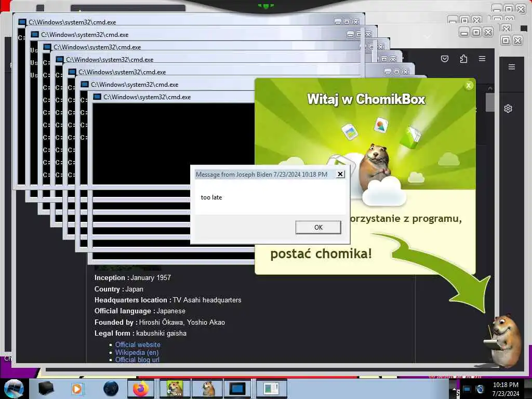532x399 pixels.
Task: Open the Windows Start orb
Action: (14, 389)
